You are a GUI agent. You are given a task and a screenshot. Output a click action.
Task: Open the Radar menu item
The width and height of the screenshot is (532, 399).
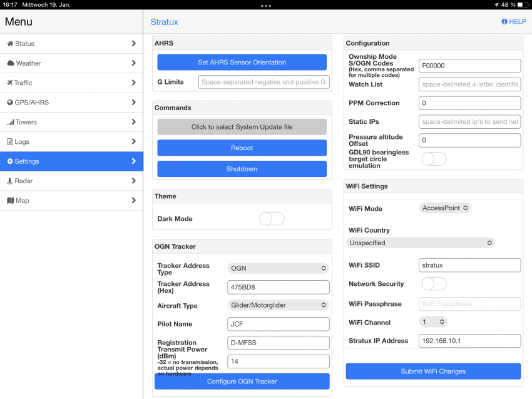(x=71, y=181)
